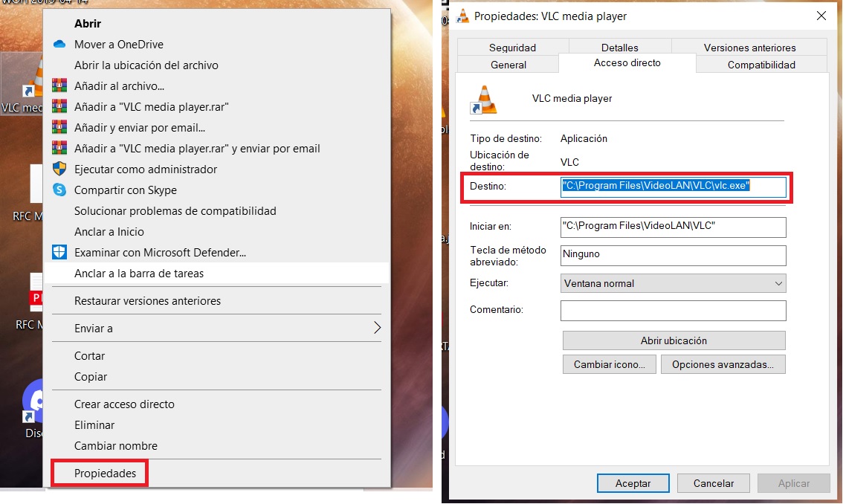Viewport: 846px width, 504px height.
Task: Click the Microsoft Defender icon in the menu
Action: 59,253
